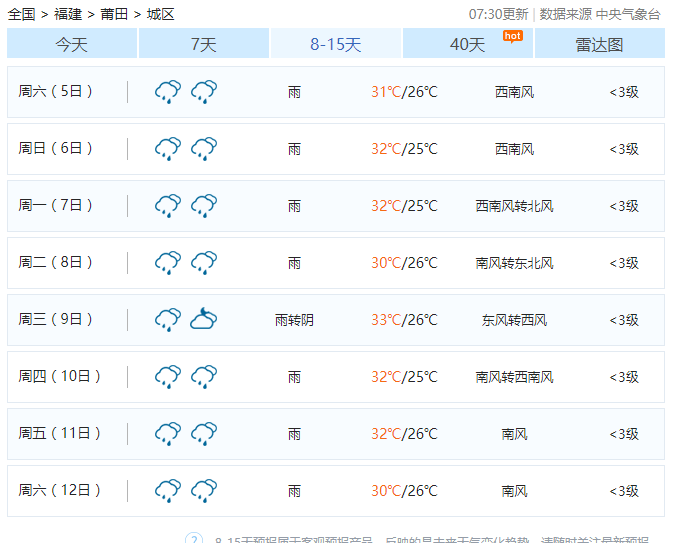Viewport: 674px width, 543px height.
Task: Click first rain icon for 周一（7日）
Action: (x=168, y=206)
